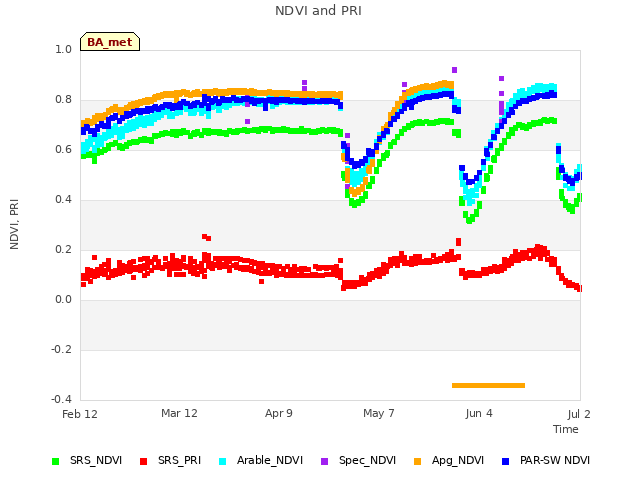Toggle the SRS_PRI legend label

click(x=180, y=460)
